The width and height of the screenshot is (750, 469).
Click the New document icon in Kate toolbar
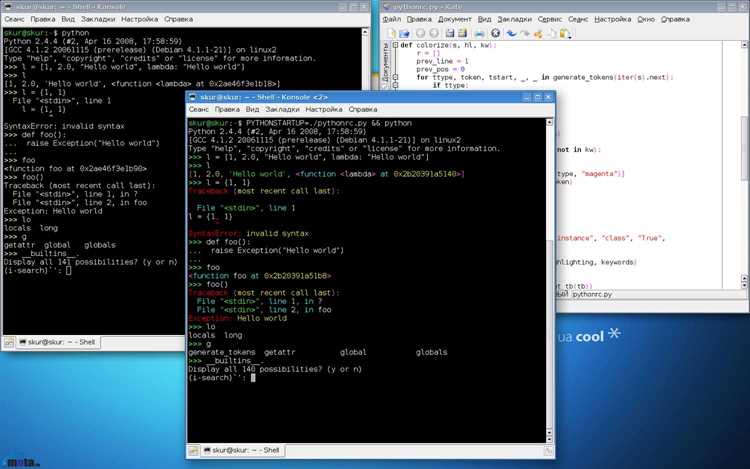[391, 33]
